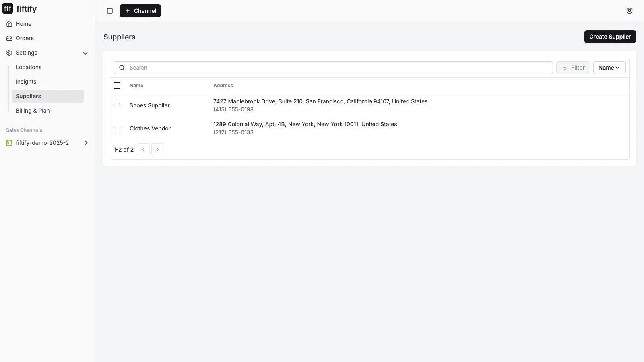Select the Shoes Supplier checkbox

(x=117, y=106)
